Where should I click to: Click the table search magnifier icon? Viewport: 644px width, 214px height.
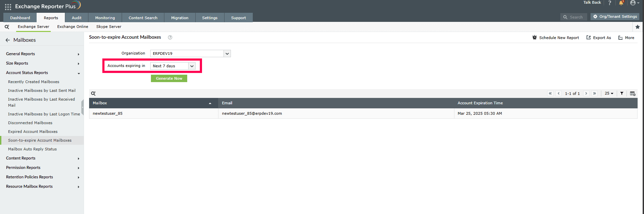[x=93, y=94]
